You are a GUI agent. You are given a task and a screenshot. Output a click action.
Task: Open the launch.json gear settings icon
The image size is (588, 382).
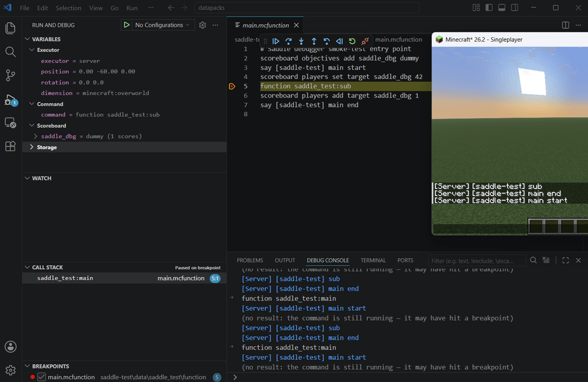[203, 25]
